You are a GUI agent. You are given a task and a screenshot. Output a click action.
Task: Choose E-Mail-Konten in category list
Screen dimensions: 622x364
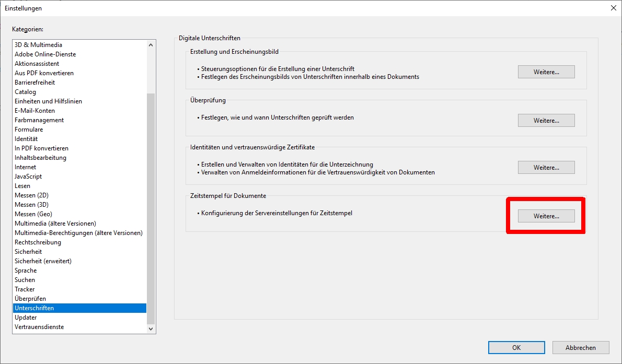34,111
